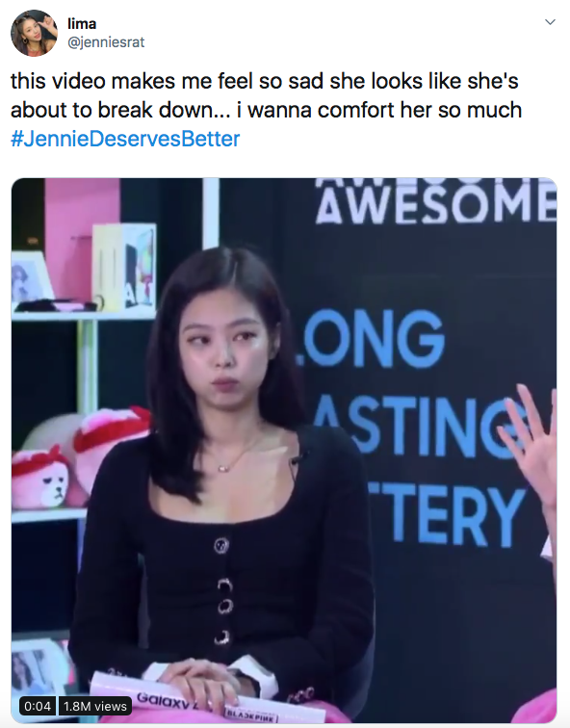Image resolution: width=570 pixels, height=728 pixels.
Task: Click the phone box on the shelf
Action: pyautogui.click(x=124, y=267)
